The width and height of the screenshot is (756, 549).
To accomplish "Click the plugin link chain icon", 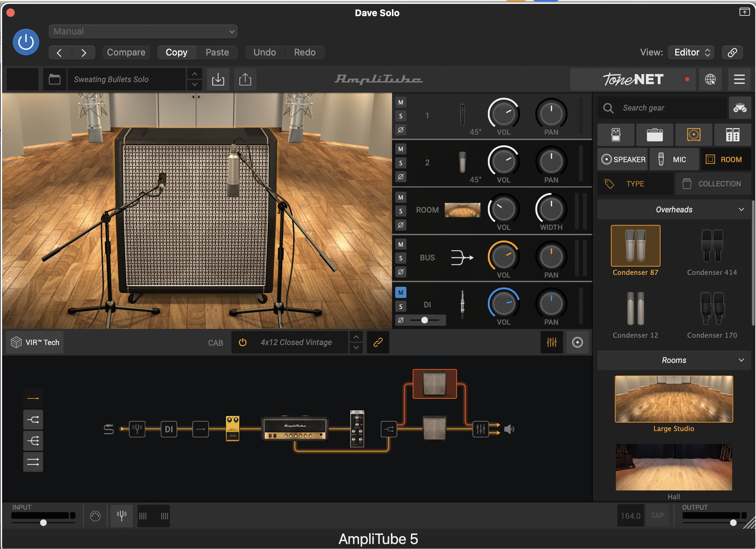I will pyautogui.click(x=732, y=53).
